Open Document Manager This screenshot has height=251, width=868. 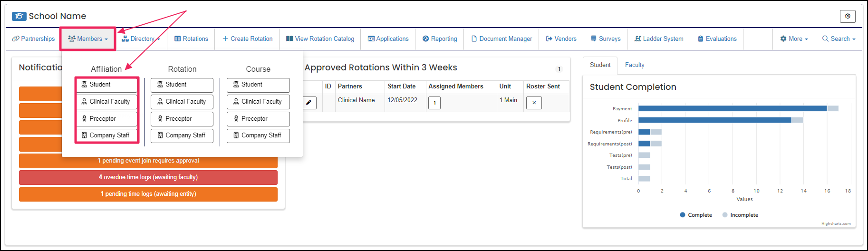tap(502, 39)
